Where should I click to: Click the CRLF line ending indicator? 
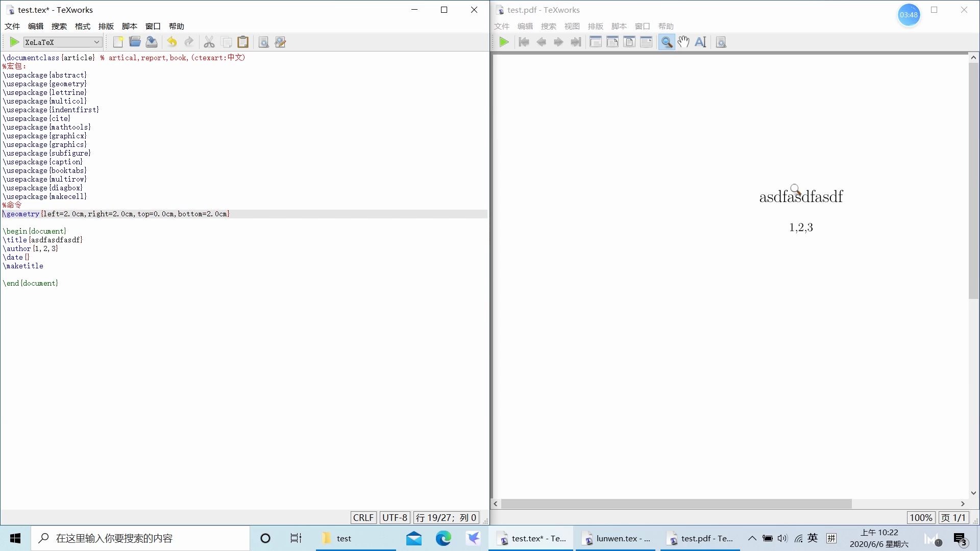(x=363, y=517)
